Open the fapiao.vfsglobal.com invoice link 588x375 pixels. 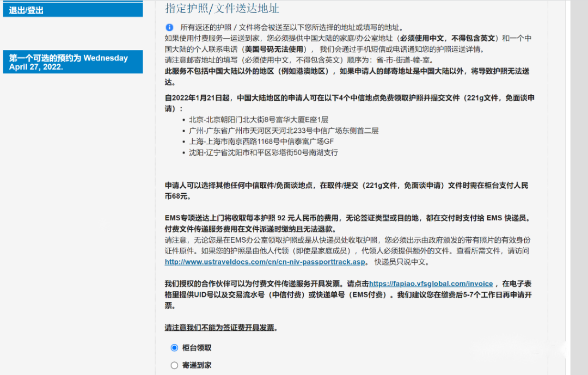431,284
